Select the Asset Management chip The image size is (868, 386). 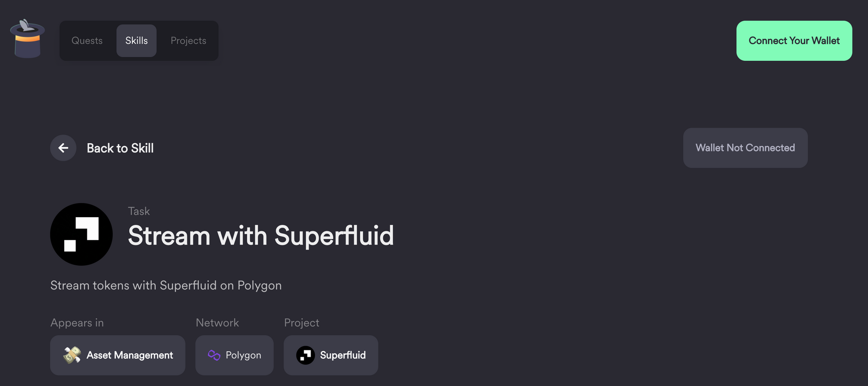click(x=117, y=355)
